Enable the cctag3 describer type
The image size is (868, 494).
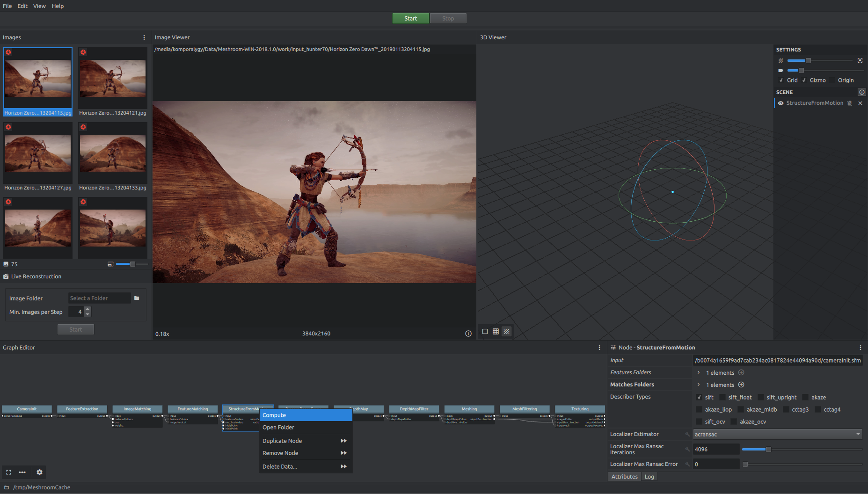click(786, 409)
